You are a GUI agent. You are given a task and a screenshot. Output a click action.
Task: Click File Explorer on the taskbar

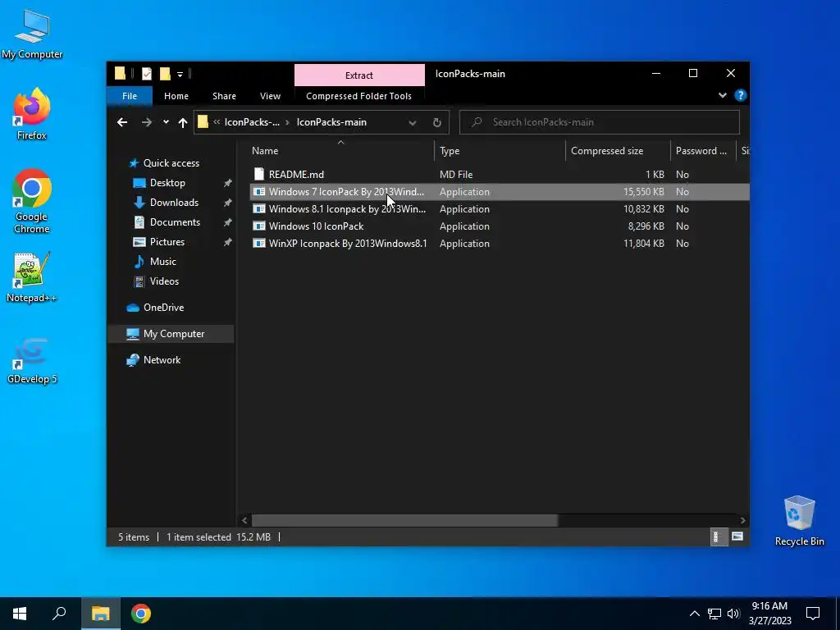point(100,614)
